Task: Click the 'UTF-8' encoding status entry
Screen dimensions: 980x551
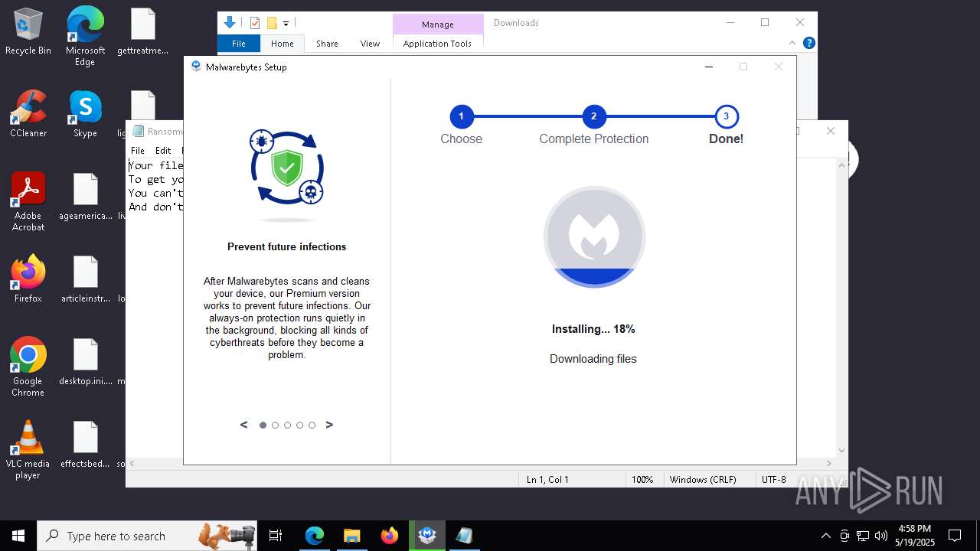Action: pyautogui.click(x=773, y=480)
